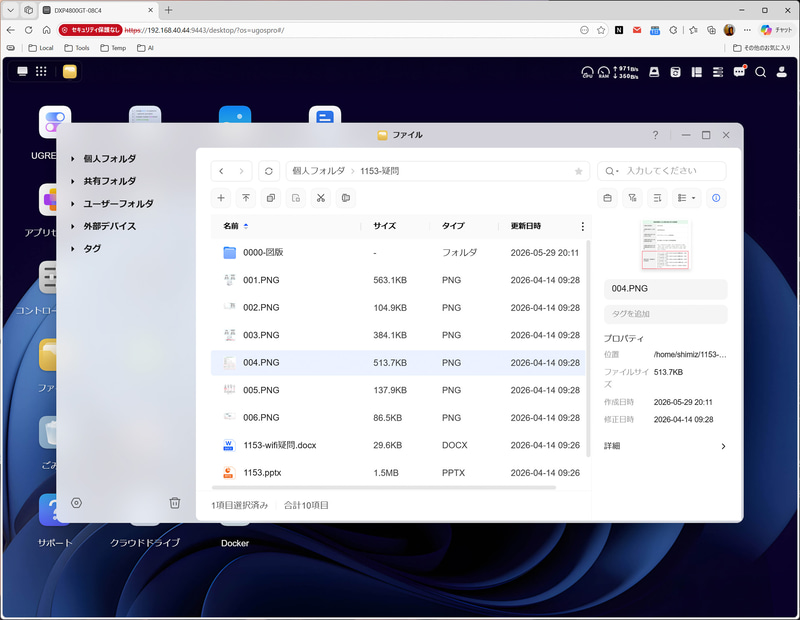Click the backup/sync icon in NAS top bar
This screenshot has width=800, height=620.
675,72
